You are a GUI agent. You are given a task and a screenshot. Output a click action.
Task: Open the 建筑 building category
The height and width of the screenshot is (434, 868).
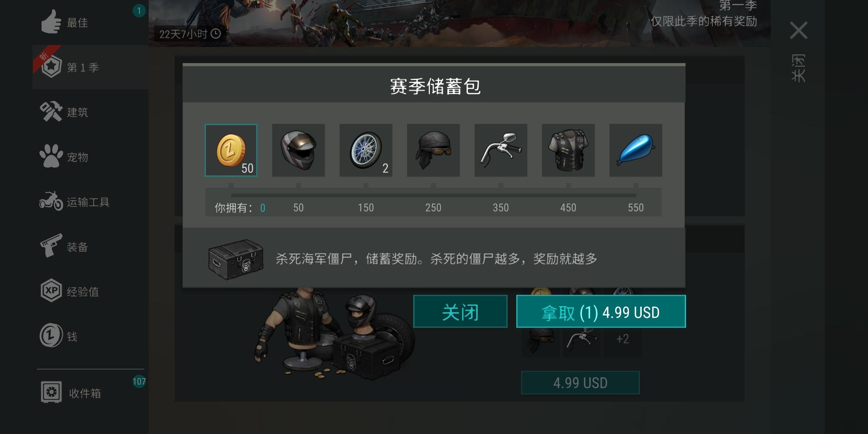[x=90, y=112]
